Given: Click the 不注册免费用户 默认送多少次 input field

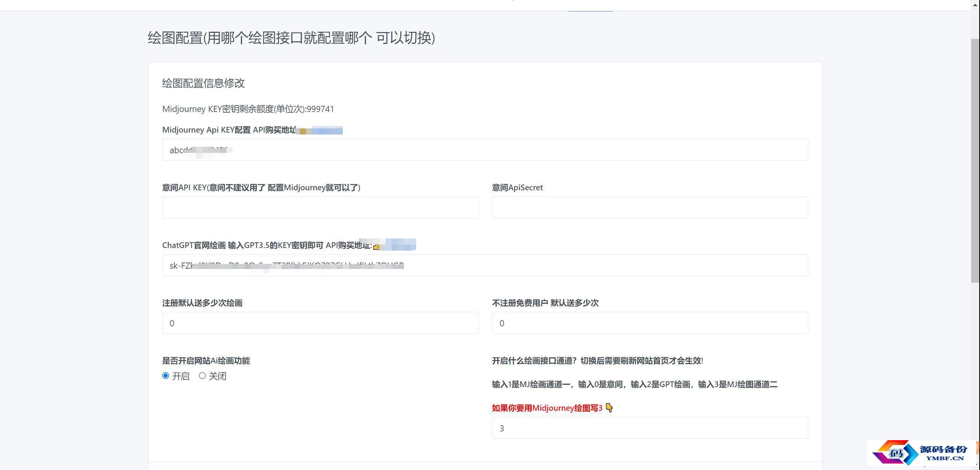Looking at the screenshot, I should tap(650, 323).
